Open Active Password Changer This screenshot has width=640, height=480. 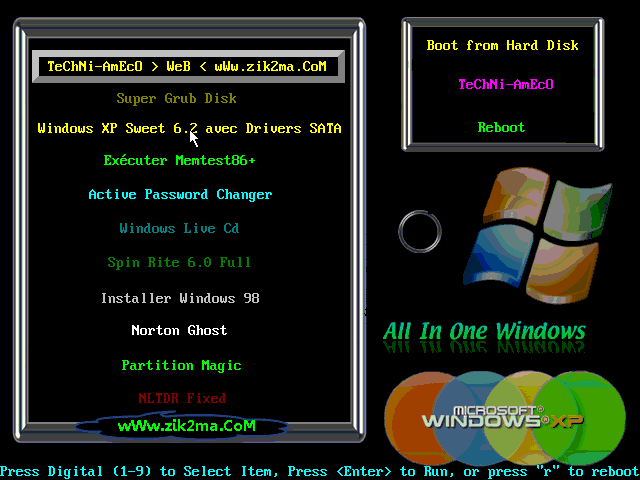click(x=180, y=195)
